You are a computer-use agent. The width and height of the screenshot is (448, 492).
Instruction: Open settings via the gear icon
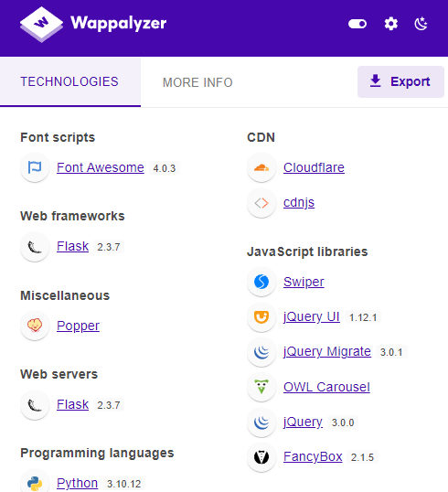pos(391,24)
